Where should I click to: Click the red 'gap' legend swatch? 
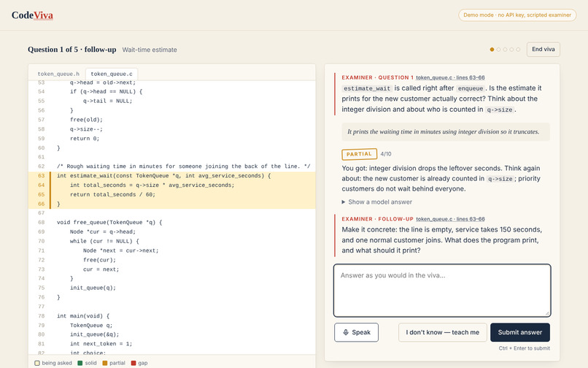[133, 363]
